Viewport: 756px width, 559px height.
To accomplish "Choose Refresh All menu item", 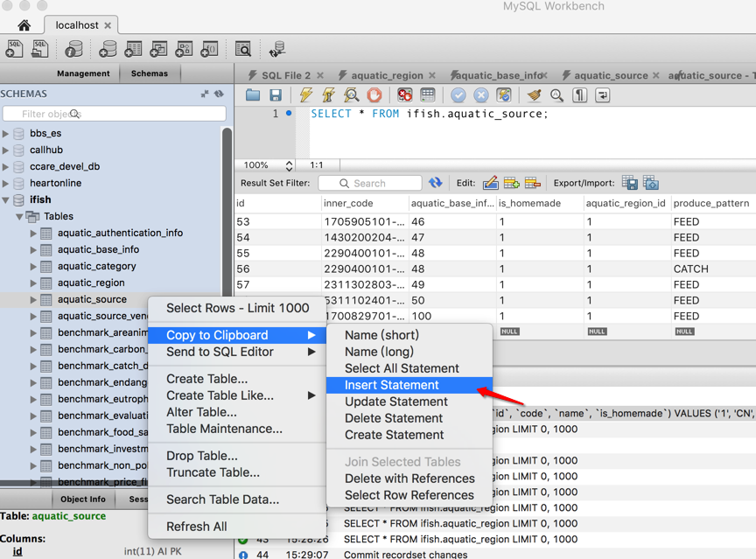I will [x=196, y=527].
